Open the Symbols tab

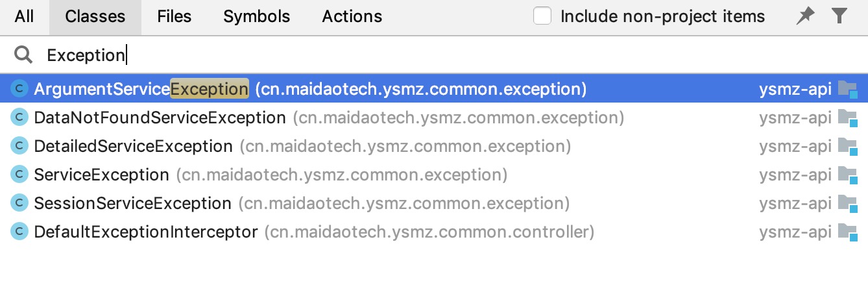tap(257, 17)
